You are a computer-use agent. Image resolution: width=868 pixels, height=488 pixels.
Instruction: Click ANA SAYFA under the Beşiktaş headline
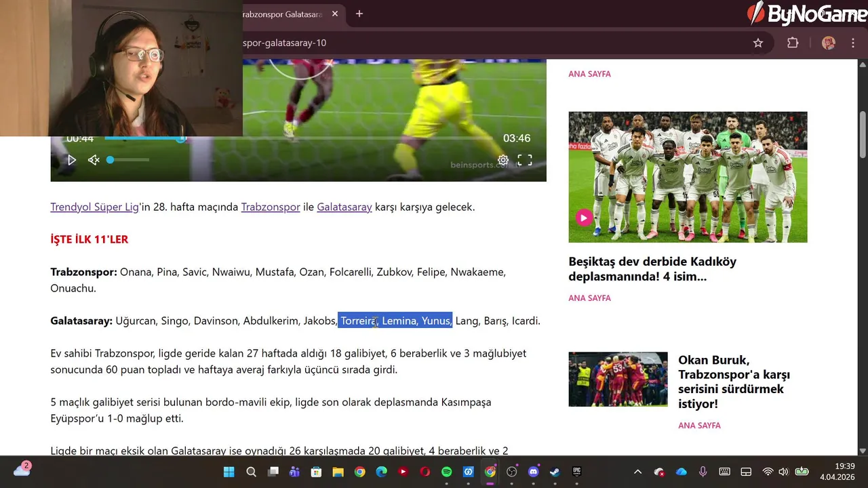pos(589,298)
